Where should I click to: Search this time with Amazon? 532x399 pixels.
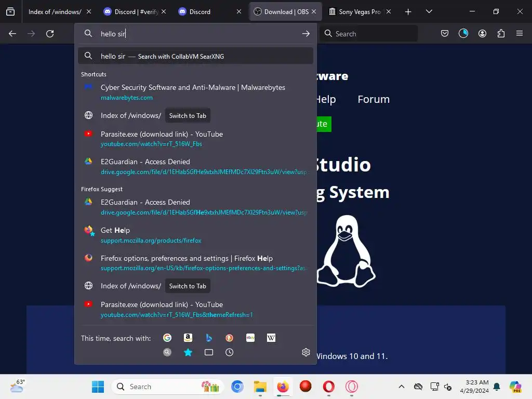(188, 338)
